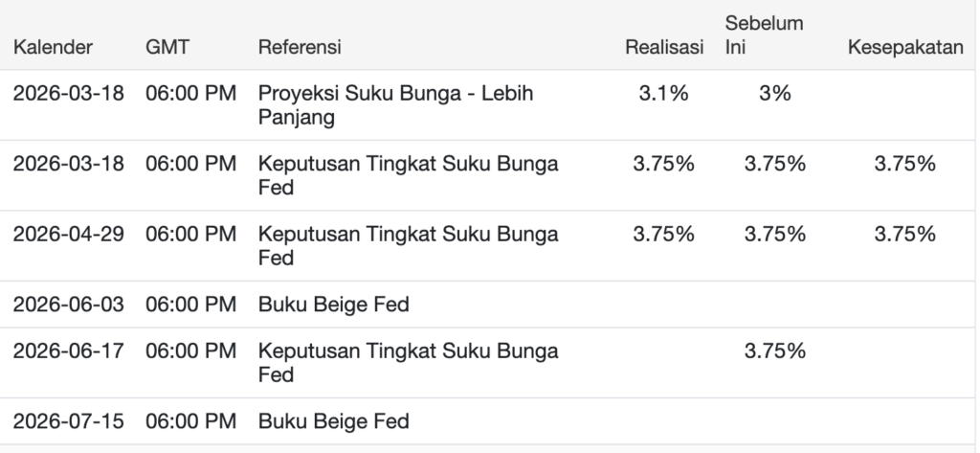Image resolution: width=980 pixels, height=453 pixels.
Task: Click the 3.1% Realisasi value
Action: (664, 93)
